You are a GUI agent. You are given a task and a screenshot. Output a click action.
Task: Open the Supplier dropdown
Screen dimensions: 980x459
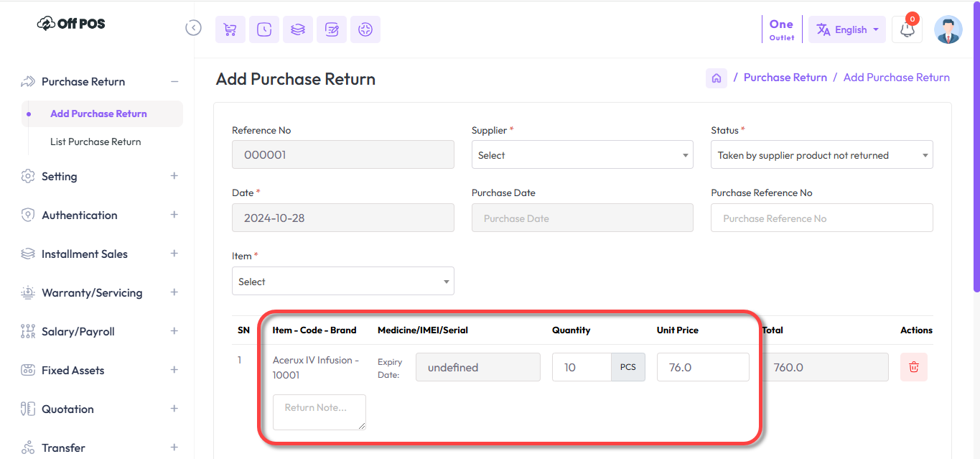(582, 155)
